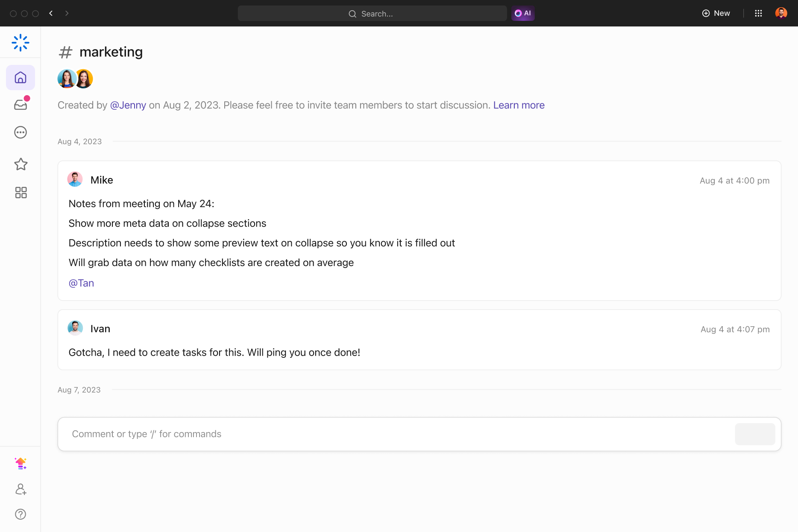Open the ellipsis more-options icon in sidebar
Viewport: 798px width, 532px height.
tap(20, 132)
